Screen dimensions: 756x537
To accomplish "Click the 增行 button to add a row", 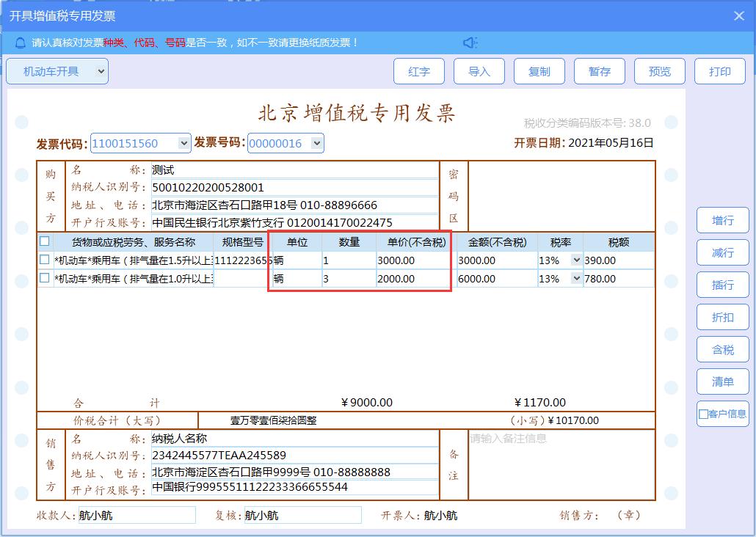I will click(722, 220).
